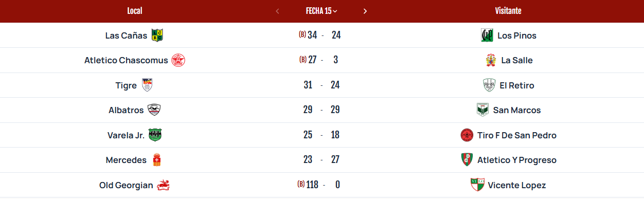
Task: Click the Tiro F De San Pedro badge
Action: click(x=467, y=135)
